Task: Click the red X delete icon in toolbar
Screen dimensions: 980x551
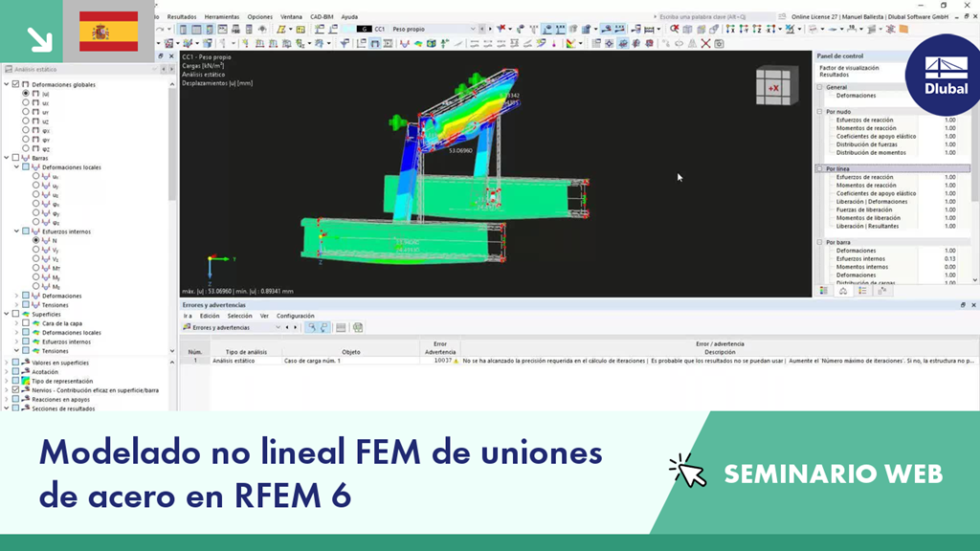Action: pos(705,44)
